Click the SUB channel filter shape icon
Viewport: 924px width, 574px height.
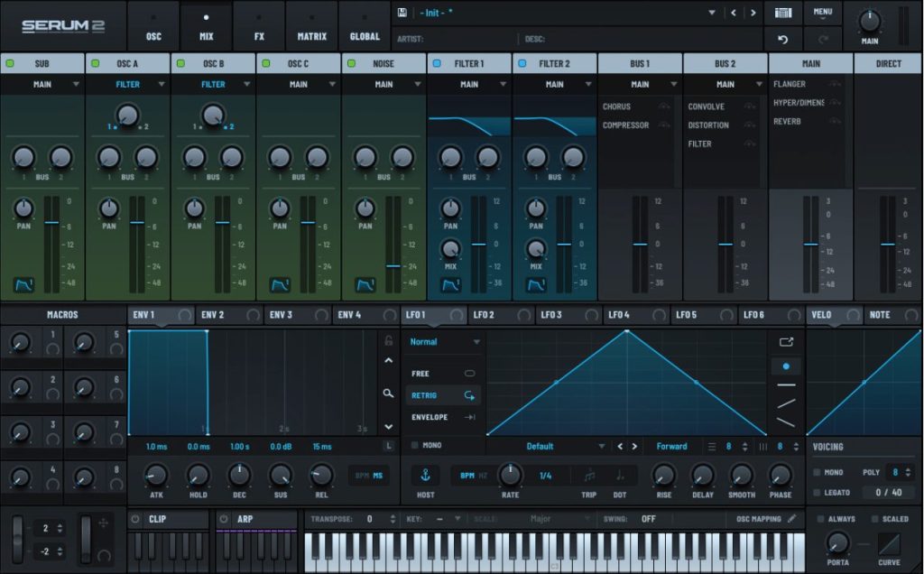coord(23,285)
